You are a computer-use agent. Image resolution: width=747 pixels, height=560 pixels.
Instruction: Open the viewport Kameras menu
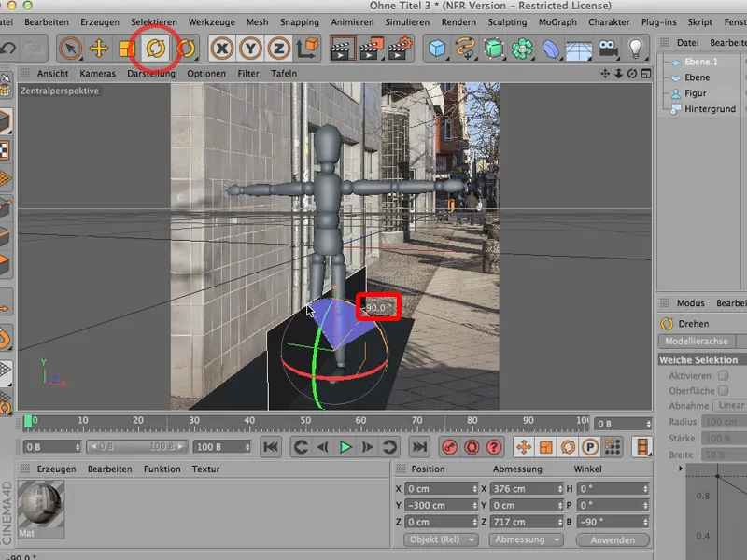coord(98,74)
